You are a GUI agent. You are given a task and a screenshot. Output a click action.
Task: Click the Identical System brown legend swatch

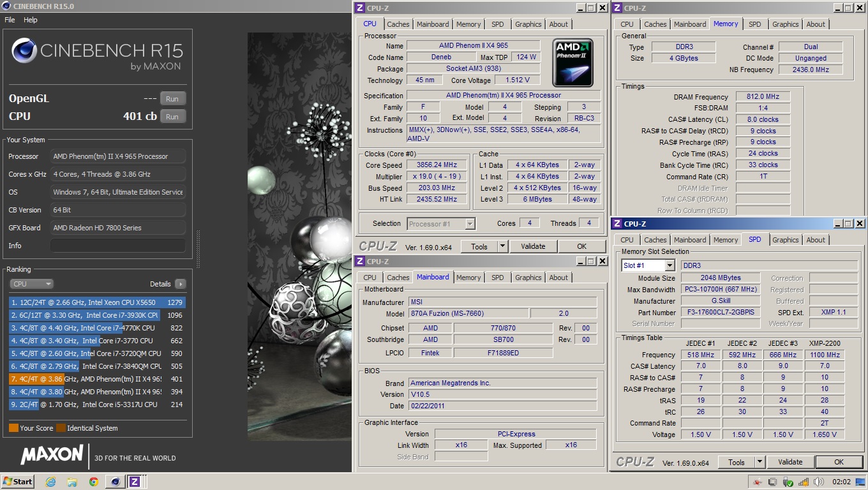pyautogui.click(x=61, y=428)
